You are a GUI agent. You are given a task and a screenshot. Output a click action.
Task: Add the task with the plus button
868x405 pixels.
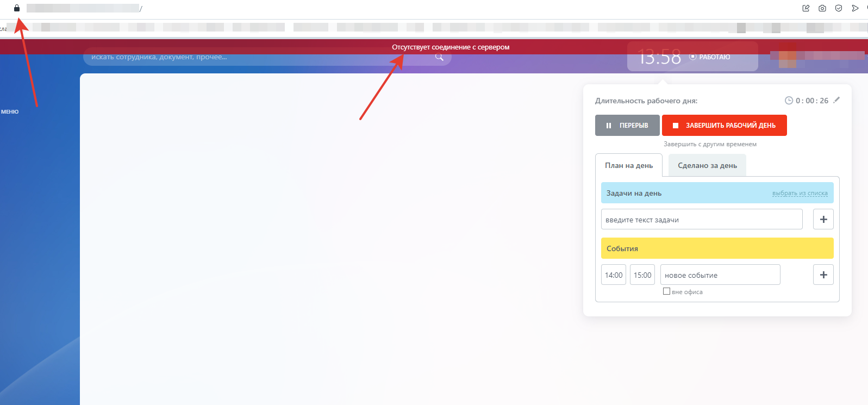point(823,219)
